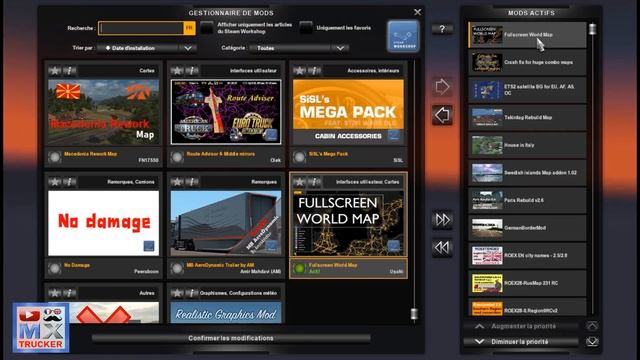Enable Uniquement les favoris checkbox
The height and width of the screenshot is (360, 640).
[x=306, y=28]
